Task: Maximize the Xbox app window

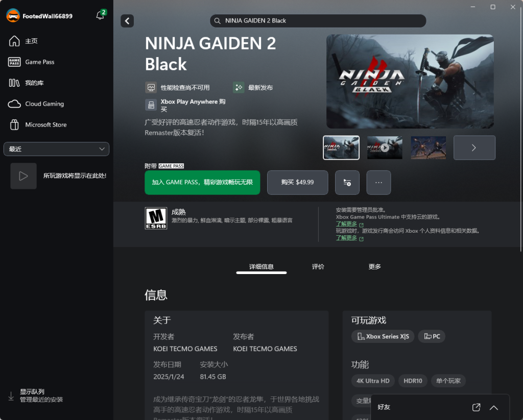Action: pos(493,7)
